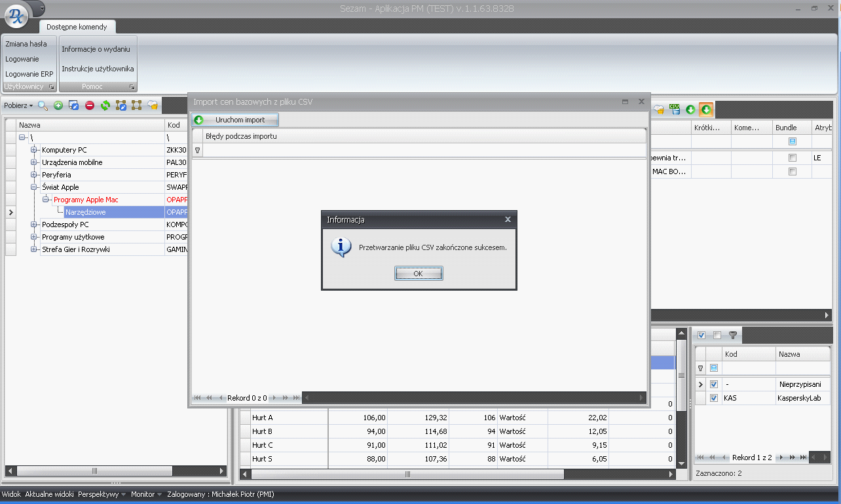Collapse Programy Apple Mac node
841x504 pixels.
46,200
